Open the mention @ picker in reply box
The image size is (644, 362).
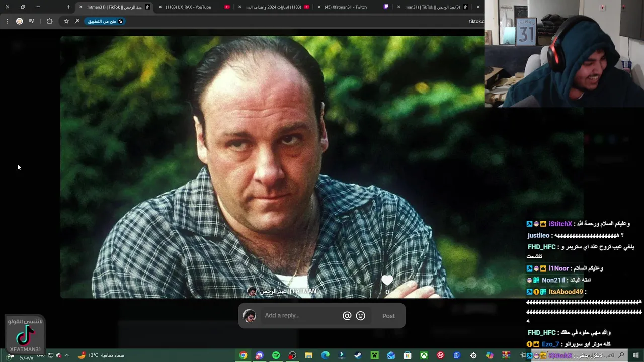point(347,316)
